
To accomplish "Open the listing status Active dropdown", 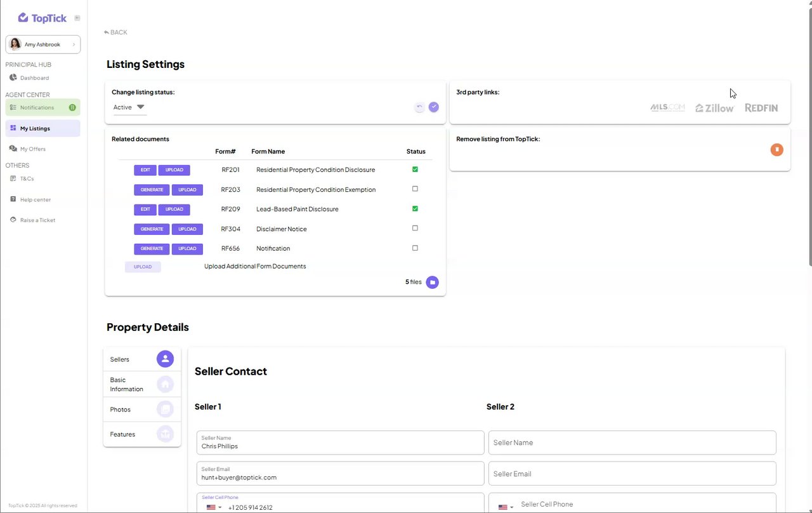I will click(x=129, y=107).
